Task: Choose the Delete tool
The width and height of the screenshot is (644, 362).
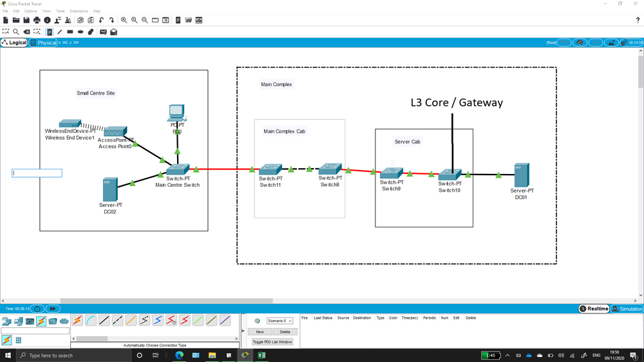Action: [26, 32]
